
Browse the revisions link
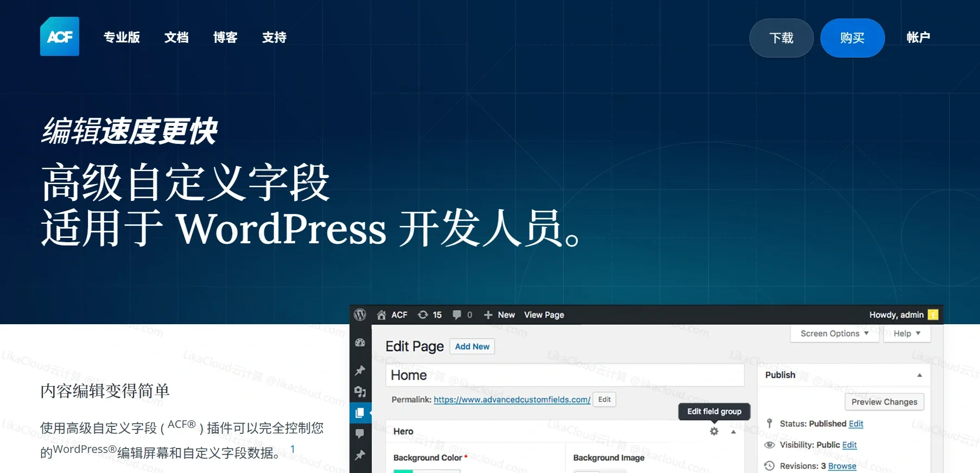(842, 466)
